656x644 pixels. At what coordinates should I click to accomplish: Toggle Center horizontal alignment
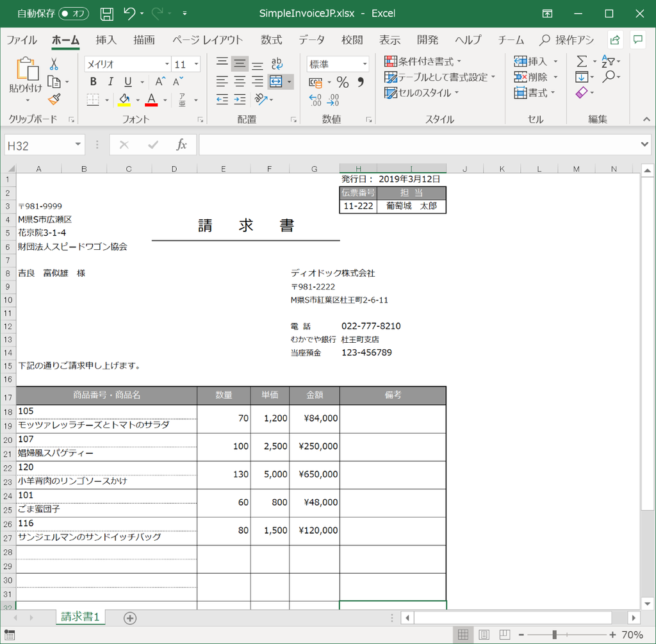[x=240, y=81]
